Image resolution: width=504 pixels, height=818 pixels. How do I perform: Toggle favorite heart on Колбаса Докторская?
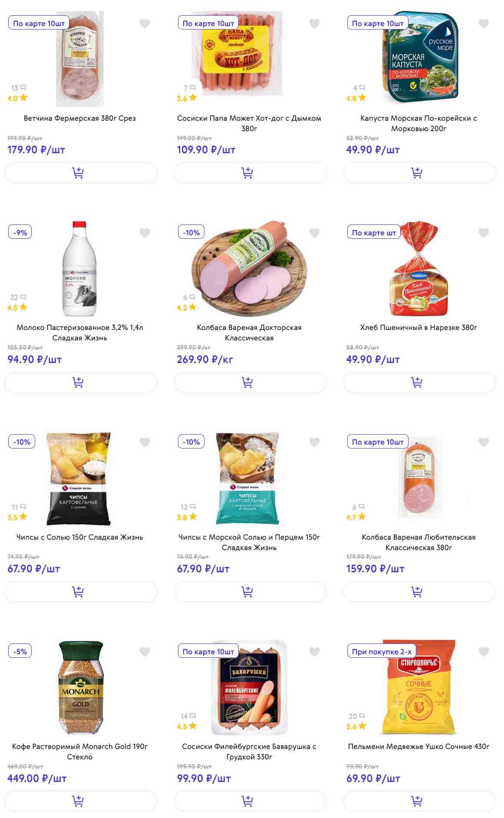314,233
